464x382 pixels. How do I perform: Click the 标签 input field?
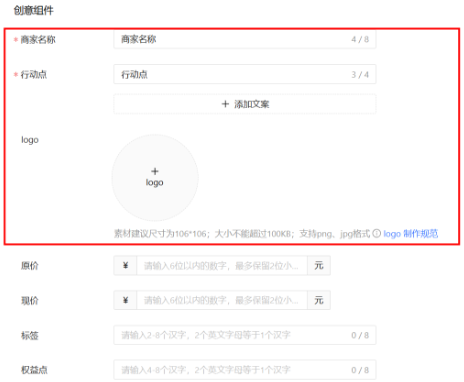click(x=245, y=335)
